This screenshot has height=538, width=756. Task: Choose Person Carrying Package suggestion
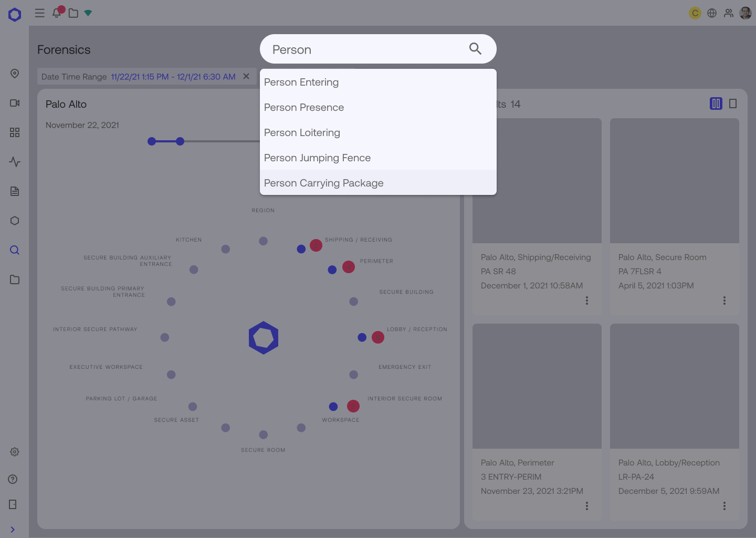click(x=324, y=183)
